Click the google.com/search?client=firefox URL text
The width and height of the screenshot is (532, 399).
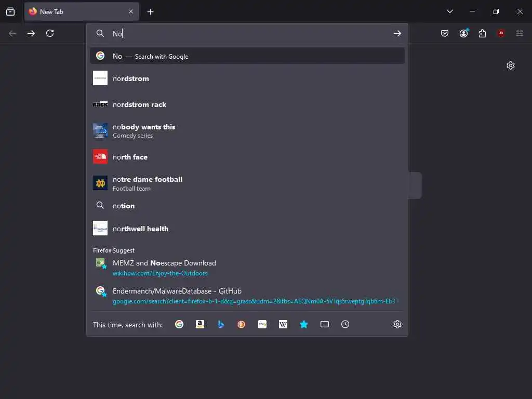pyautogui.click(x=256, y=301)
